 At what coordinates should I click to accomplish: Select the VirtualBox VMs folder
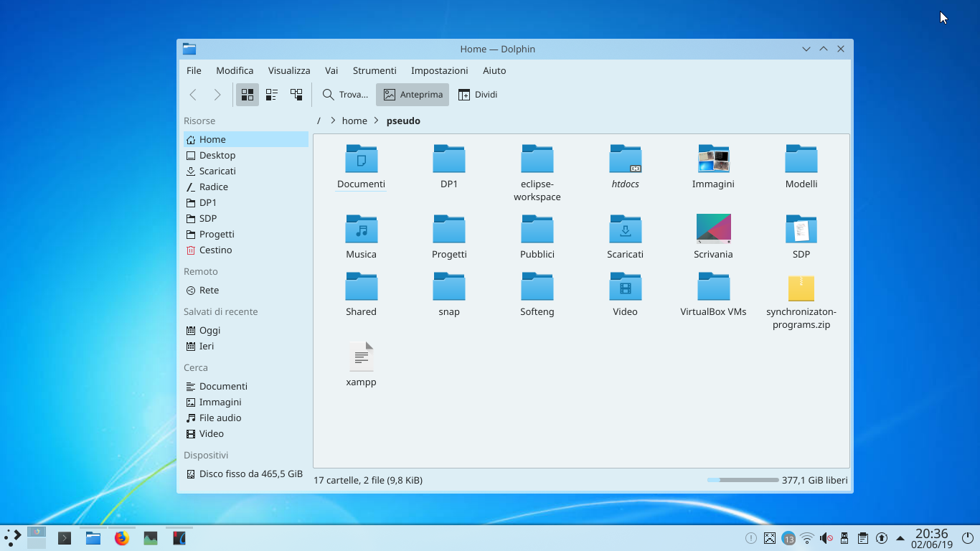tap(713, 286)
